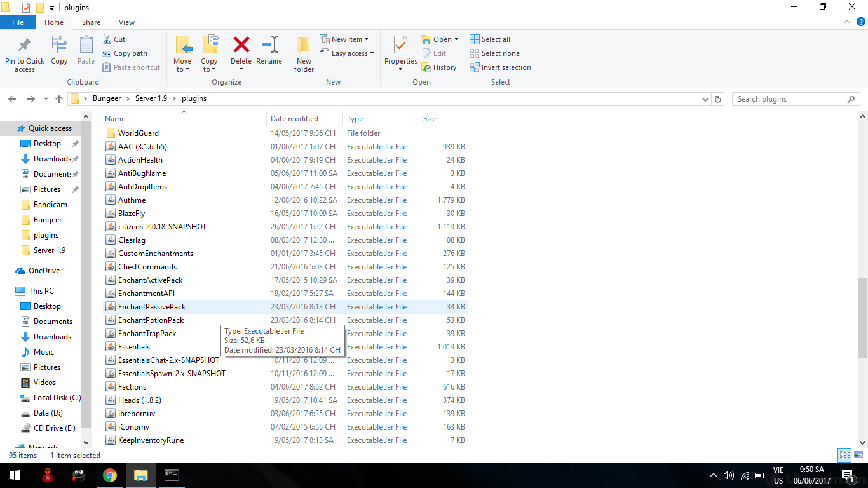Viewport: 868px width, 488px height.
Task: Click the Delete icon in ribbon
Action: click(241, 46)
